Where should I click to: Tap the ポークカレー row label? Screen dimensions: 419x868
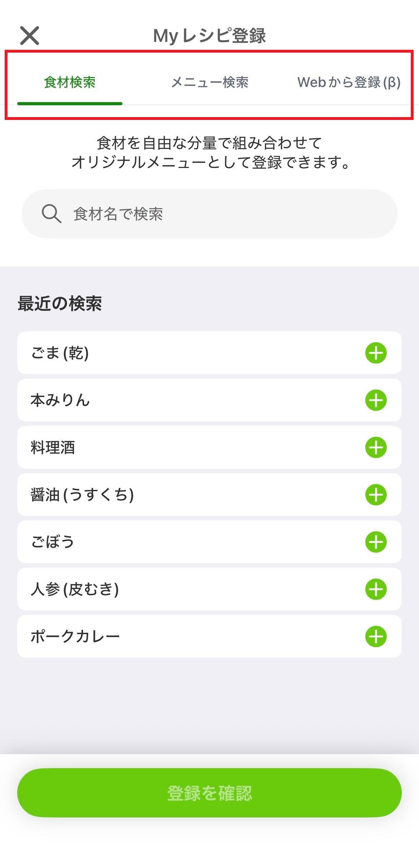(75, 637)
